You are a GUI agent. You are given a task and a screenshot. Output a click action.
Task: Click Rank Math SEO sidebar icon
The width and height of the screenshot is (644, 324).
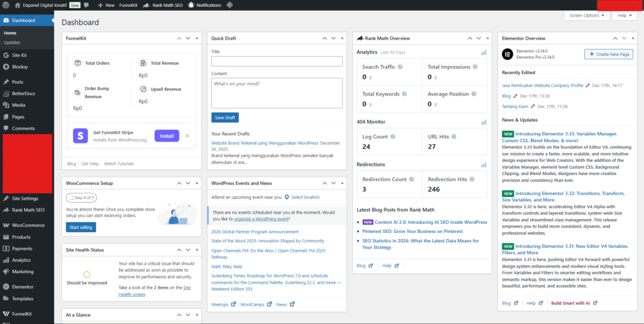(6, 210)
